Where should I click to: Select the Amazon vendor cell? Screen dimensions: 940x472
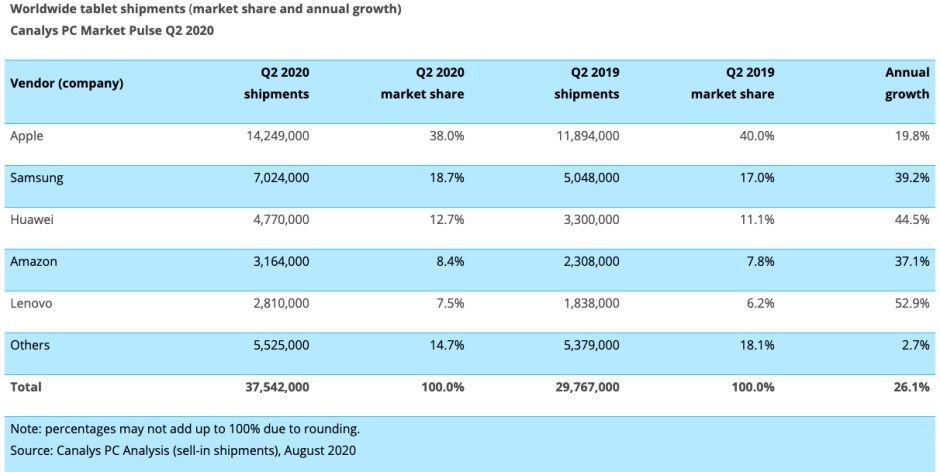(34, 261)
